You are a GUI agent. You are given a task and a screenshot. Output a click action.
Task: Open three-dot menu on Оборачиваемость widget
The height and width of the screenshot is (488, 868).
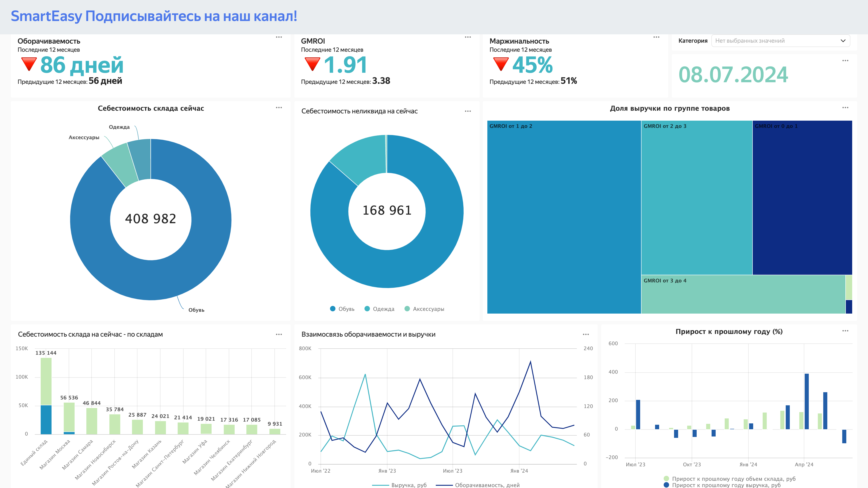[279, 37]
